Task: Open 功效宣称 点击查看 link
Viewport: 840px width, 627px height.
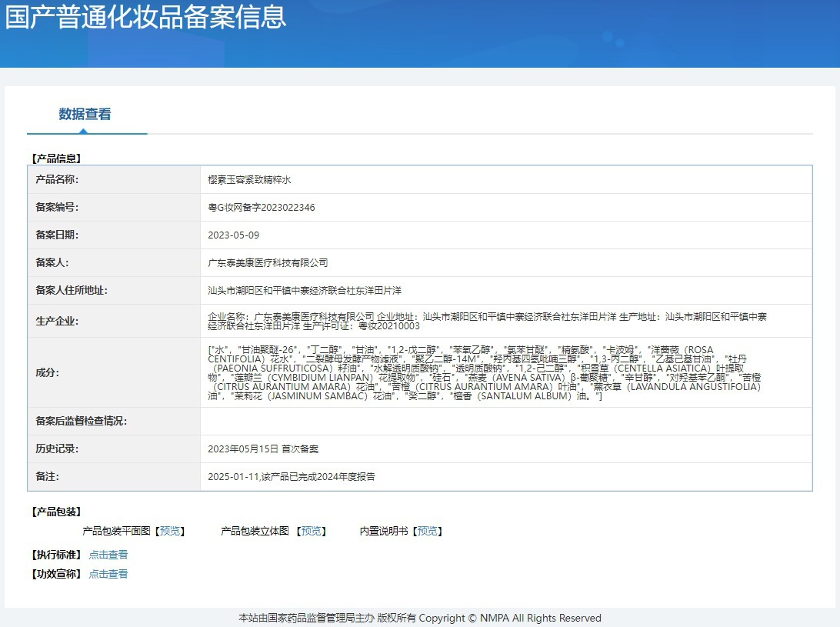Action: (x=108, y=574)
